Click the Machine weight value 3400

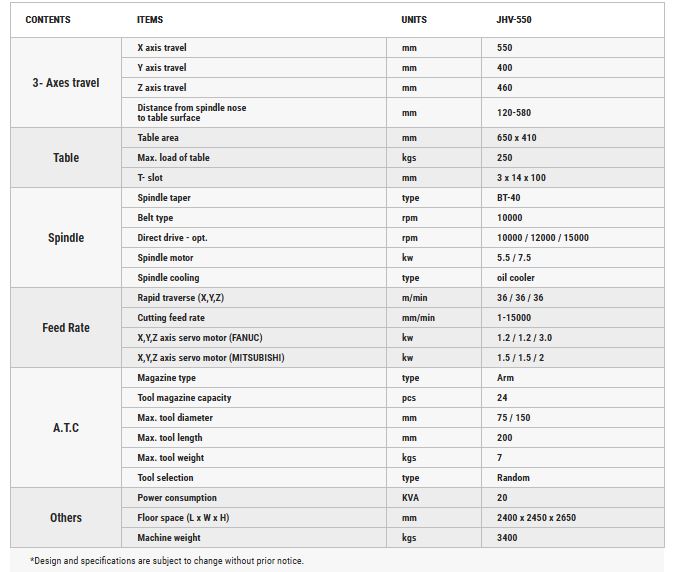[507, 537]
